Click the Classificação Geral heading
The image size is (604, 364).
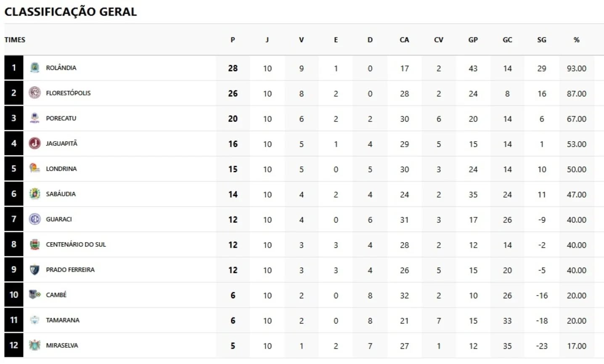71,11
